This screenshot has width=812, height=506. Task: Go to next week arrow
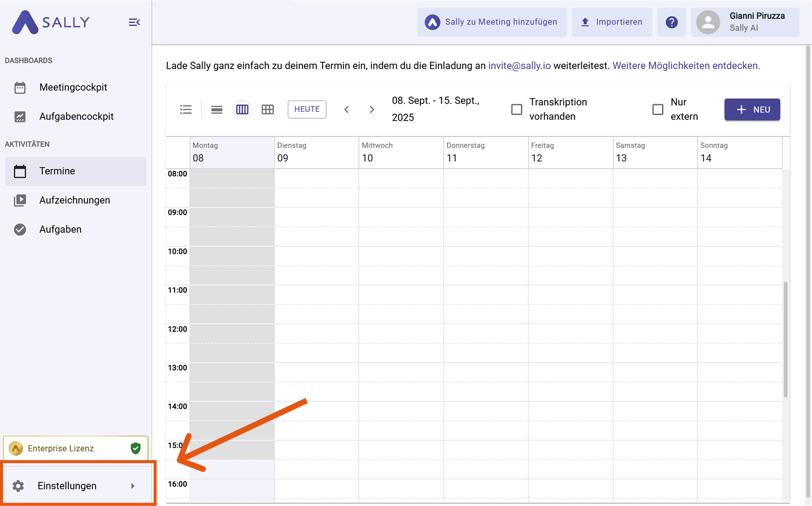(372, 109)
